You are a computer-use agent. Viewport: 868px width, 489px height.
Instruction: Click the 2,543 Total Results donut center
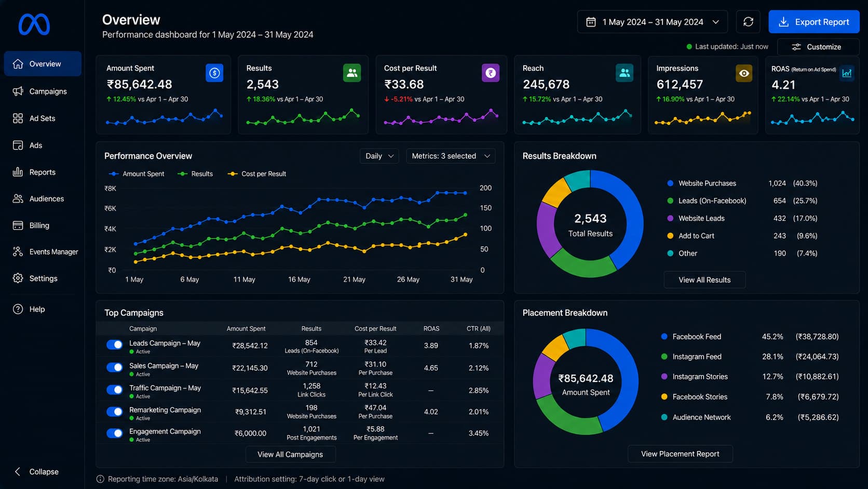(590, 224)
